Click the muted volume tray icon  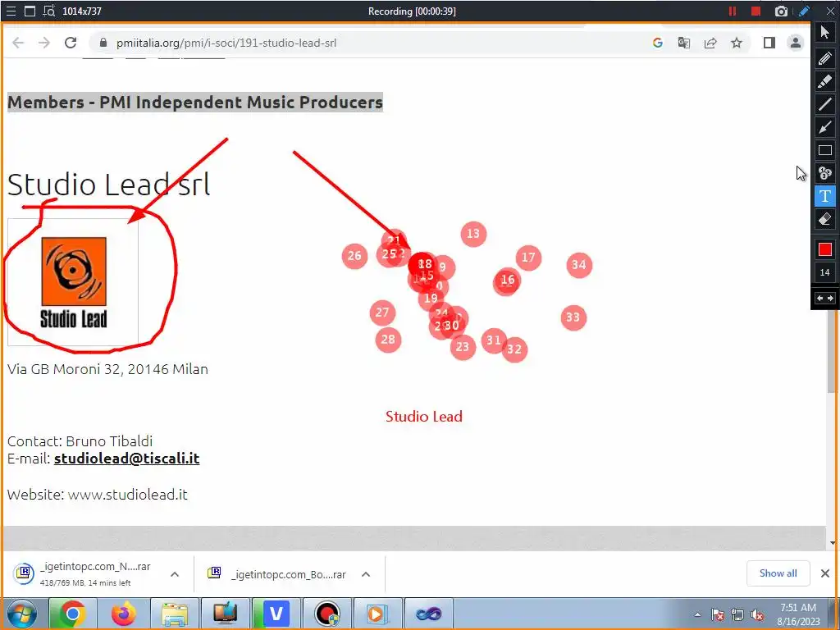click(x=757, y=615)
